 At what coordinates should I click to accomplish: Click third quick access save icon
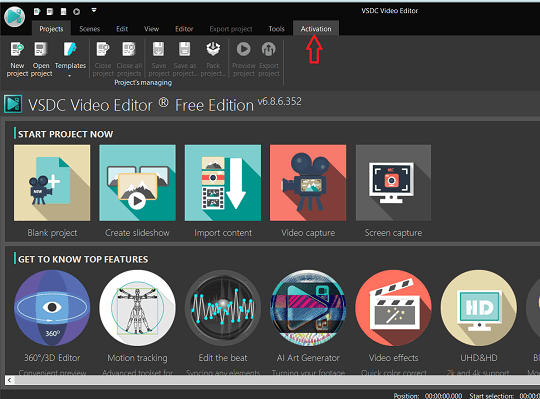pyautogui.click(x=63, y=12)
